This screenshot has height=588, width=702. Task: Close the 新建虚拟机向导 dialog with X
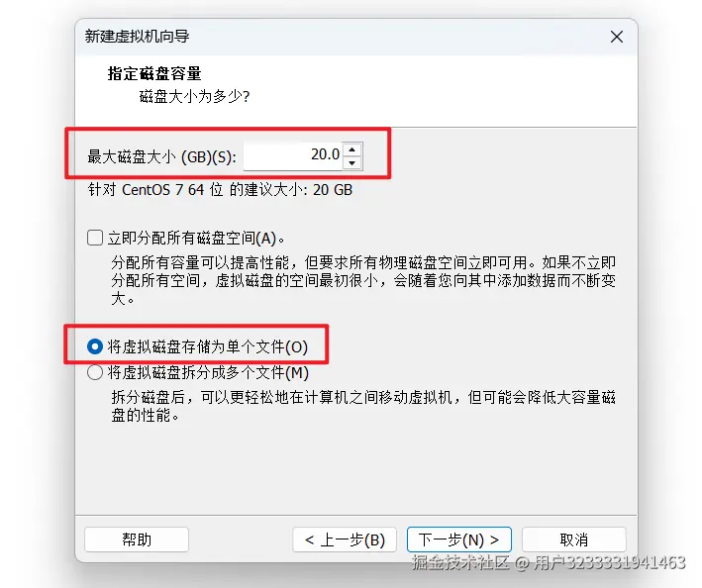(x=617, y=37)
